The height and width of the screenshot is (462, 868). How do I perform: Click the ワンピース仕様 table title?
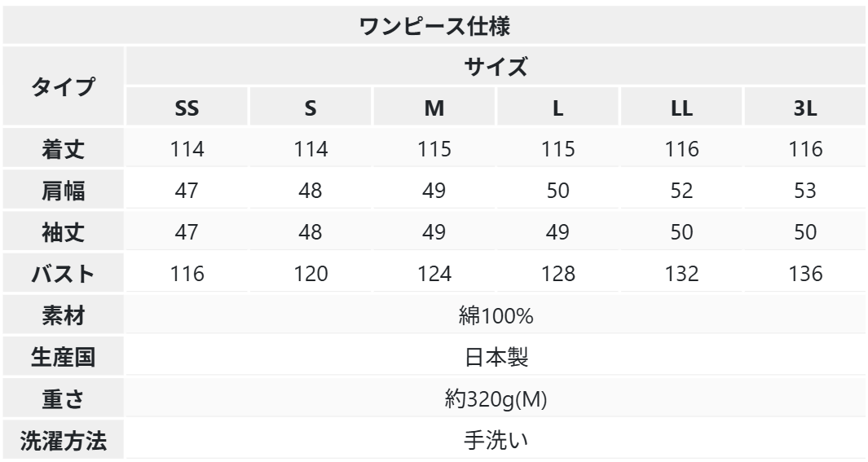[x=434, y=25]
